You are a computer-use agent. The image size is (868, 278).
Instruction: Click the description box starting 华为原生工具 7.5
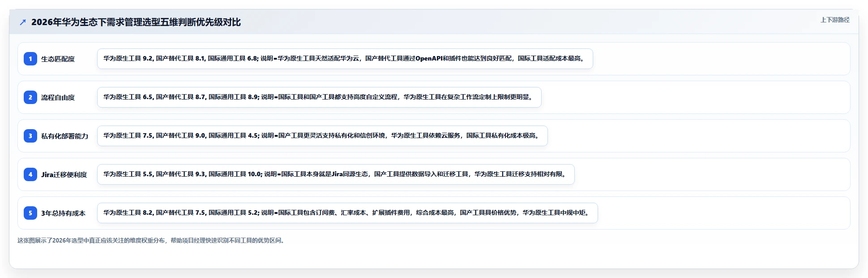[x=322, y=136]
